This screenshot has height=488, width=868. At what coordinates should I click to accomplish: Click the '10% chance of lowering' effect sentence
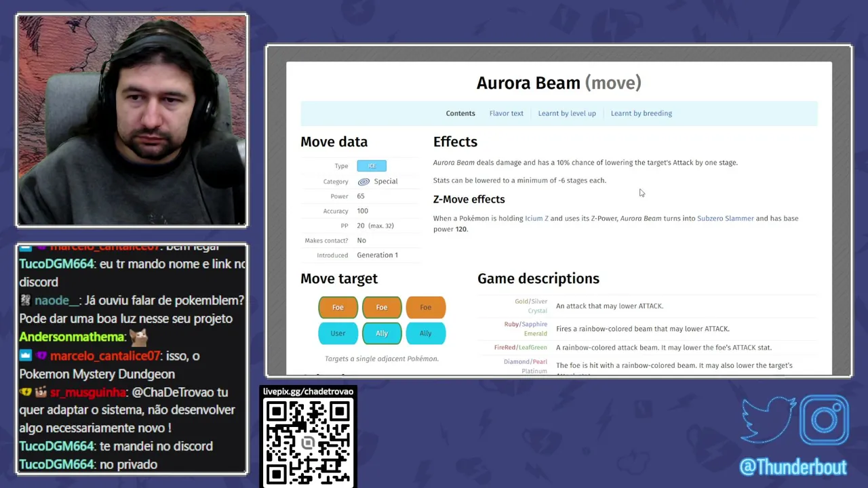click(x=585, y=163)
